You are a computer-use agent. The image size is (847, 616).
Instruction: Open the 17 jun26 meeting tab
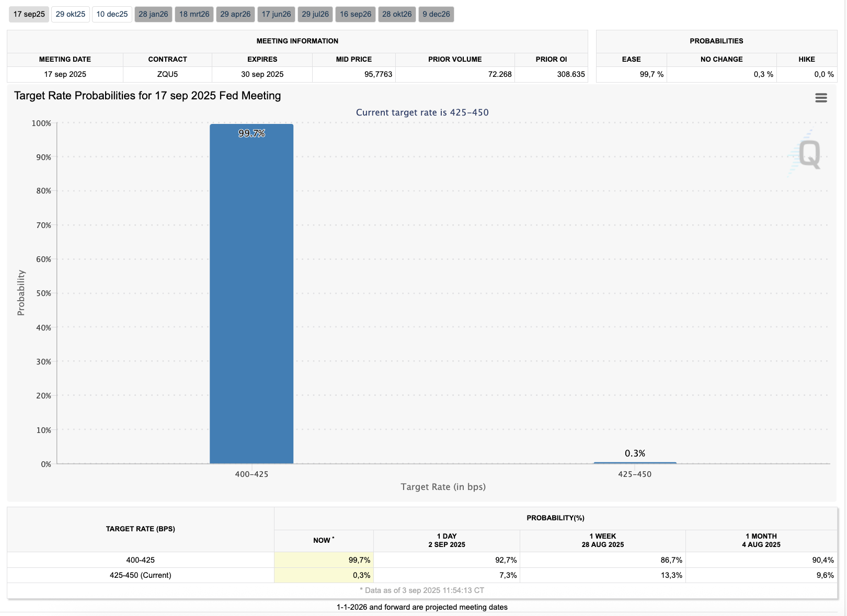click(x=276, y=14)
